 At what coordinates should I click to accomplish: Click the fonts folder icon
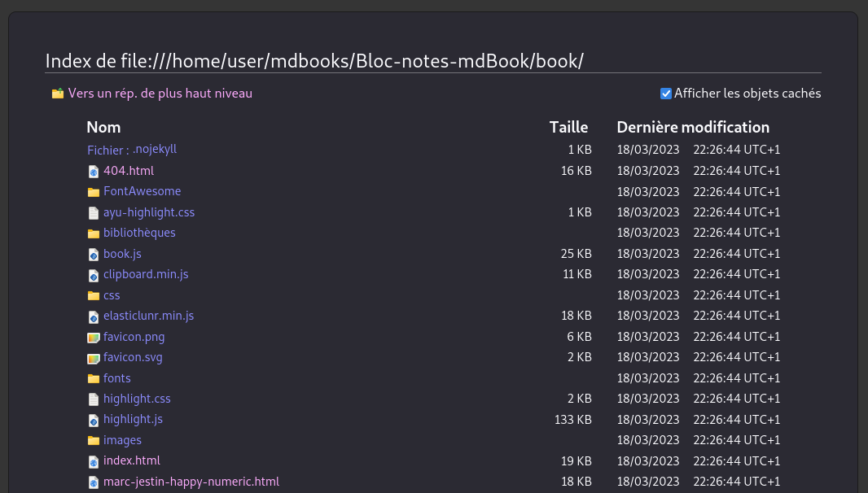(94, 379)
